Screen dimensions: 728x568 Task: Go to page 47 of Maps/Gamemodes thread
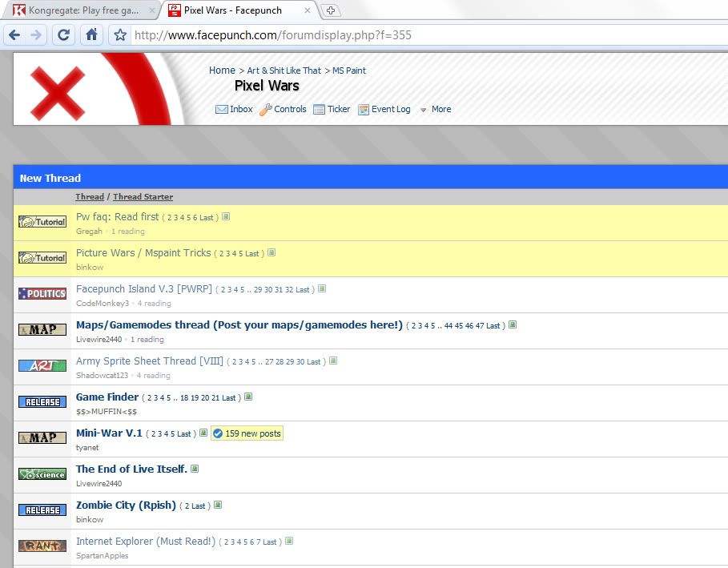coord(480,326)
